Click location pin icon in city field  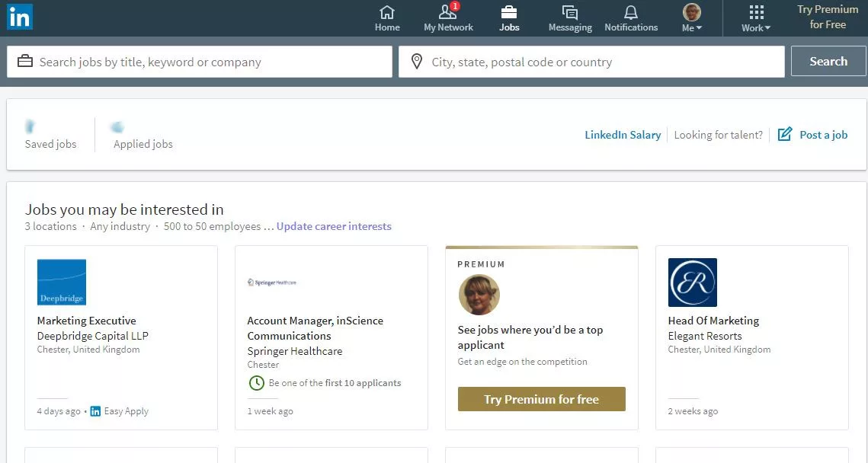pyautogui.click(x=417, y=62)
